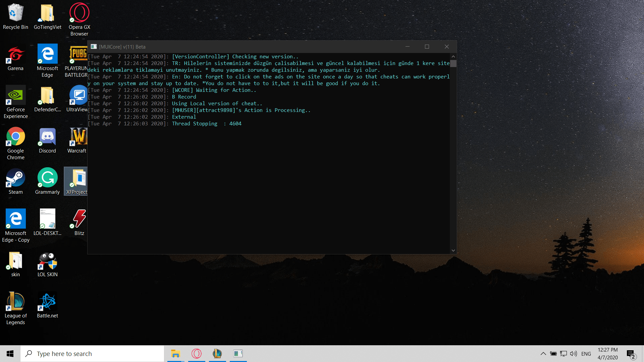Image resolution: width=644 pixels, height=362 pixels.
Task: Click the console scrollbar up arrow
Action: [x=453, y=56]
